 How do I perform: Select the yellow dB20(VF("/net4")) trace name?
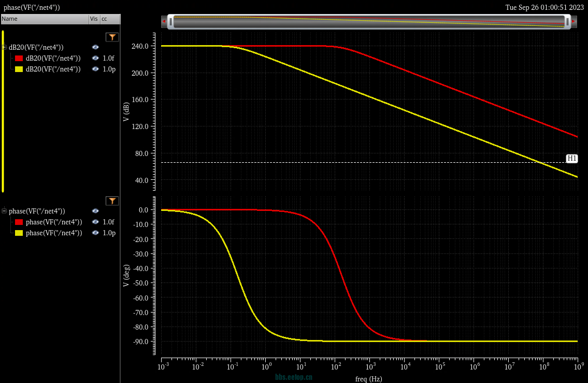53,69
